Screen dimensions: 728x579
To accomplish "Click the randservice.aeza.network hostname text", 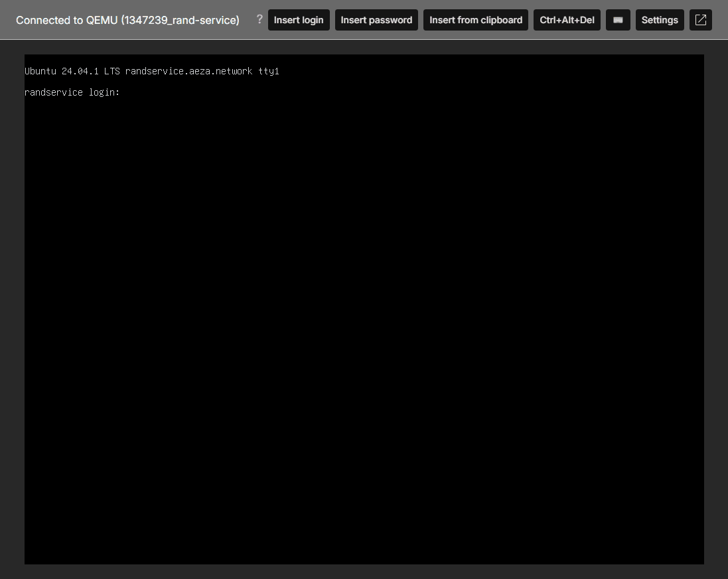I will [188, 71].
